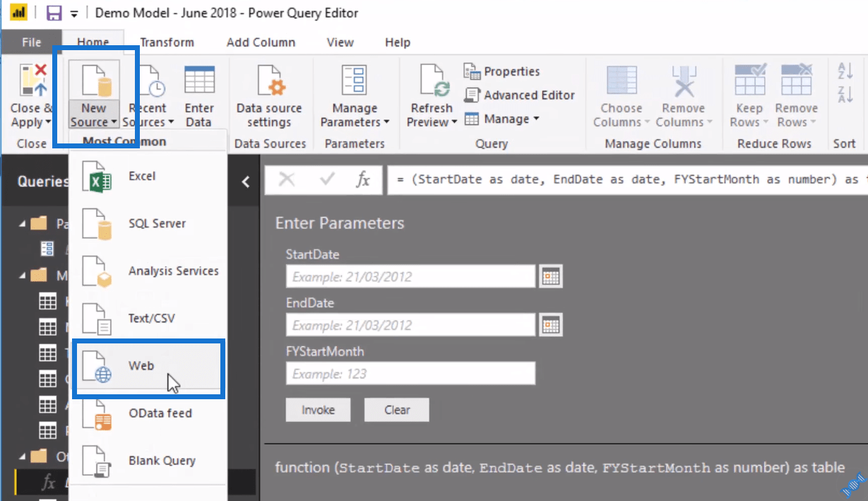Viewport: 868px width, 501px height.
Task: Open the Recent Sources button
Action: pyautogui.click(x=148, y=97)
